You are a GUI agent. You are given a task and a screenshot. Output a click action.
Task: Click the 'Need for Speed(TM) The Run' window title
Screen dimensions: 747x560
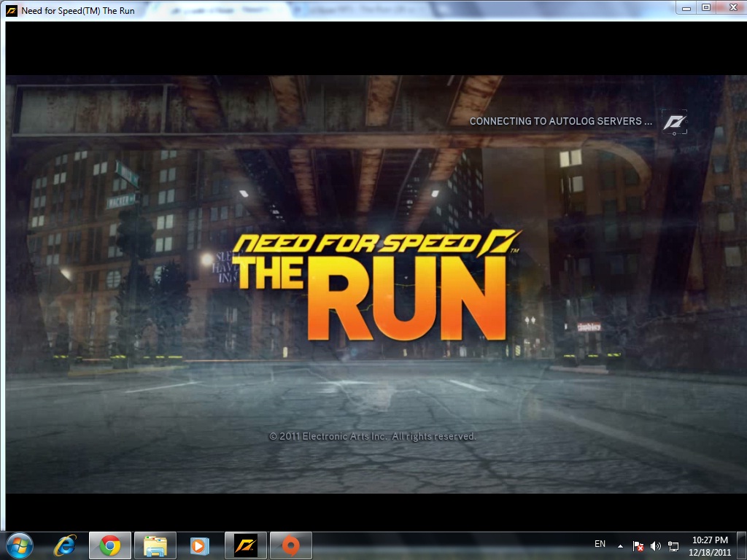click(77, 10)
